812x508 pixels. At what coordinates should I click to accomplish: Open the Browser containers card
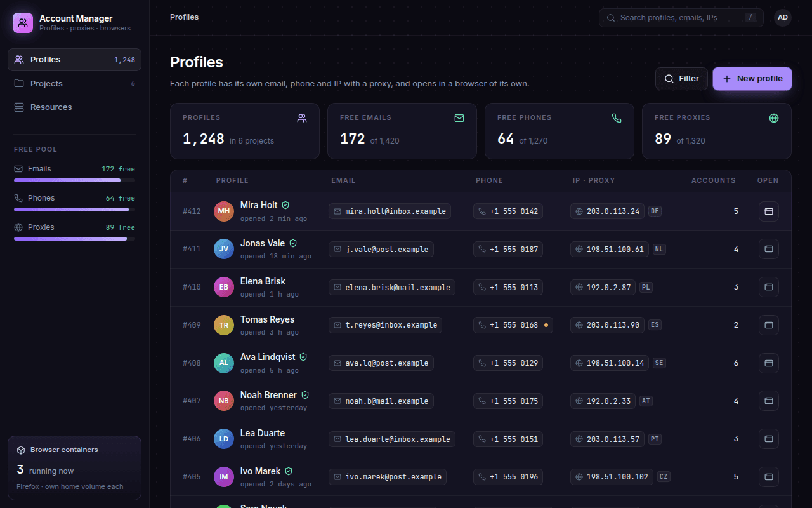pos(74,468)
